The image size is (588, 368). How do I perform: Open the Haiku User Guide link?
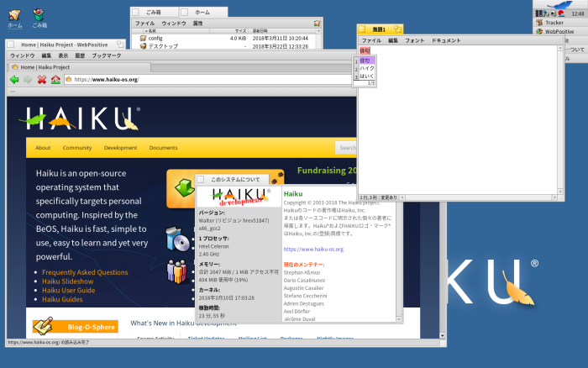pyautogui.click(x=68, y=291)
